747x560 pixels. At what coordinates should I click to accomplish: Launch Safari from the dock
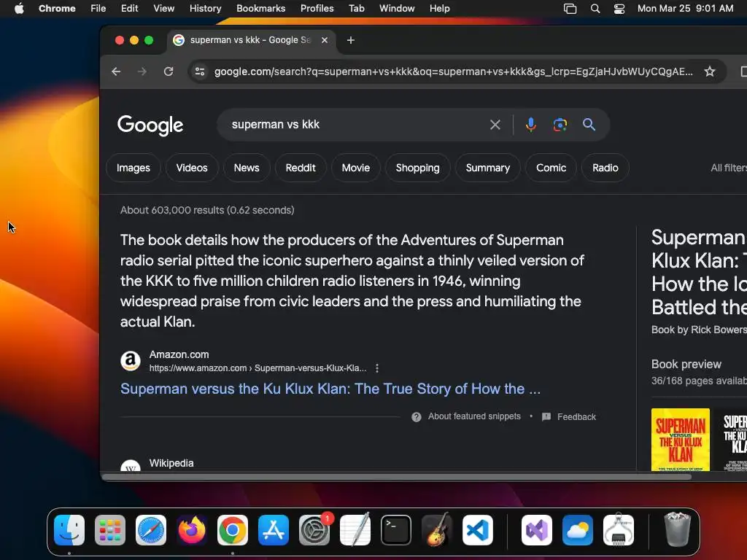pyautogui.click(x=151, y=530)
